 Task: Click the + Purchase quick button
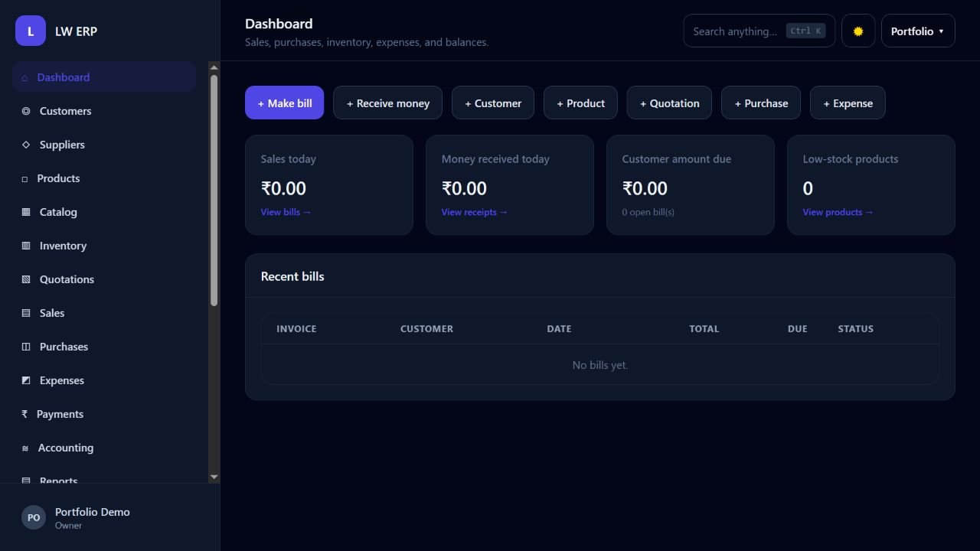click(x=761, y=103)
